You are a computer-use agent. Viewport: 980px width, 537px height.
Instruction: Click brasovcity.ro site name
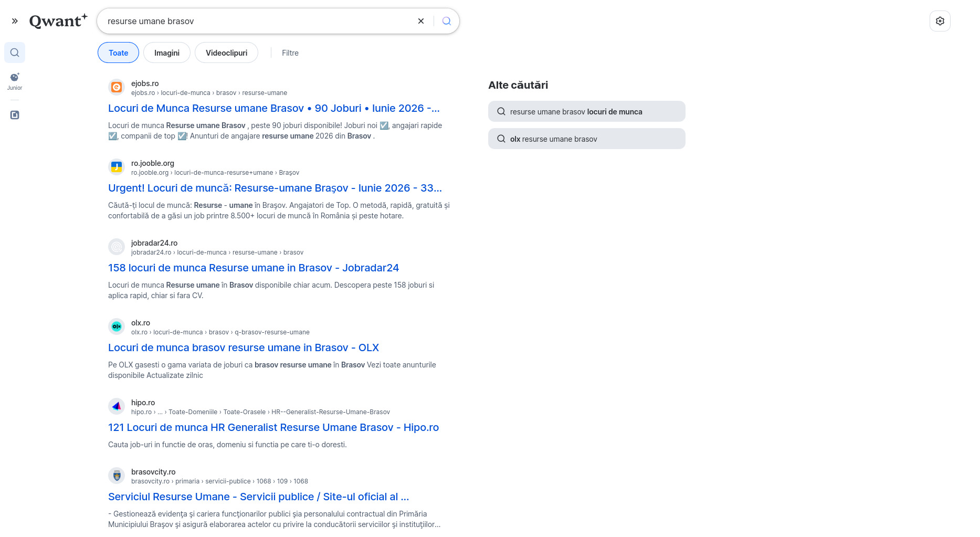(153, 472)
